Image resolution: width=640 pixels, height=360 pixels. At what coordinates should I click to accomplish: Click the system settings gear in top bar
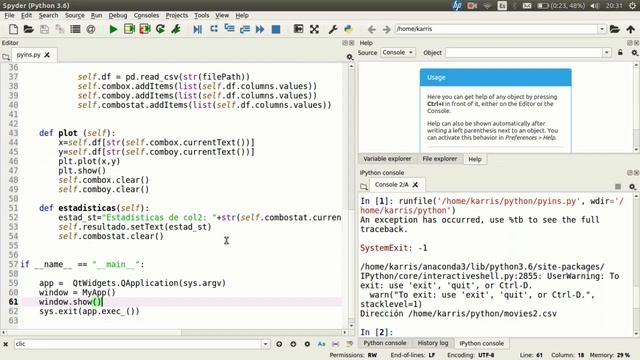[x=633, y=5]
